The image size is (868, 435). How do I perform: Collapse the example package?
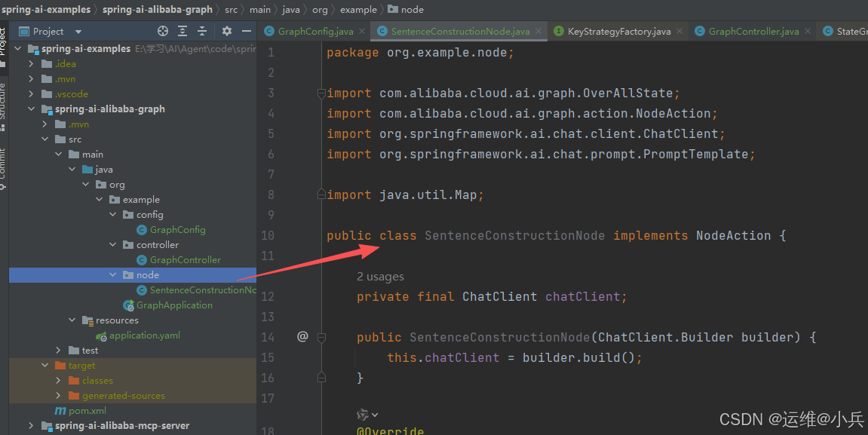click(99, 199)
